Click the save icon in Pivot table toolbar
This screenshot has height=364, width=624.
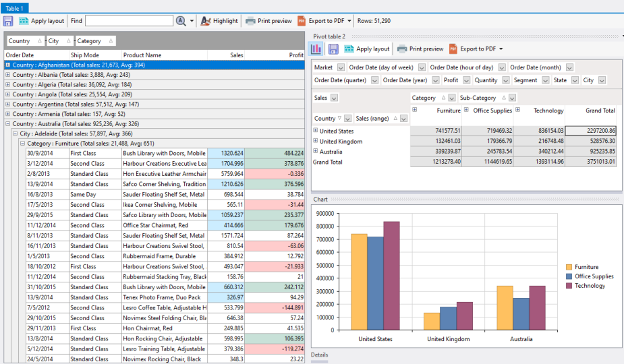click(x=333, y=49)
